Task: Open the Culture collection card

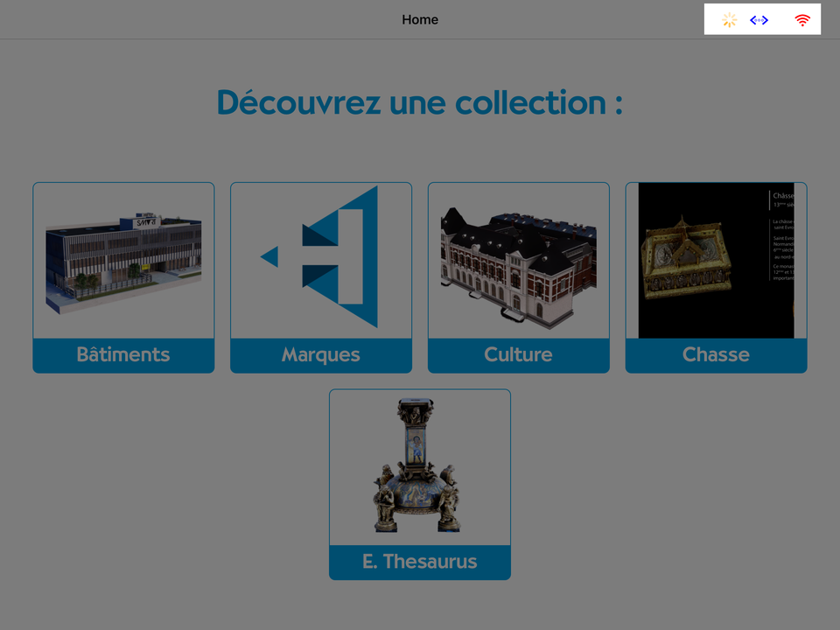Action: (518, 276)
